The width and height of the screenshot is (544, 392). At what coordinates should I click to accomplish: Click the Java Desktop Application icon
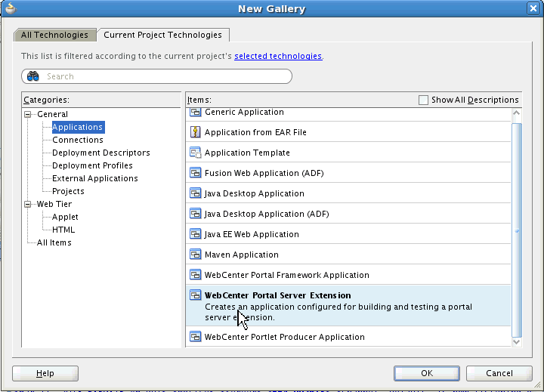[196, 193]
